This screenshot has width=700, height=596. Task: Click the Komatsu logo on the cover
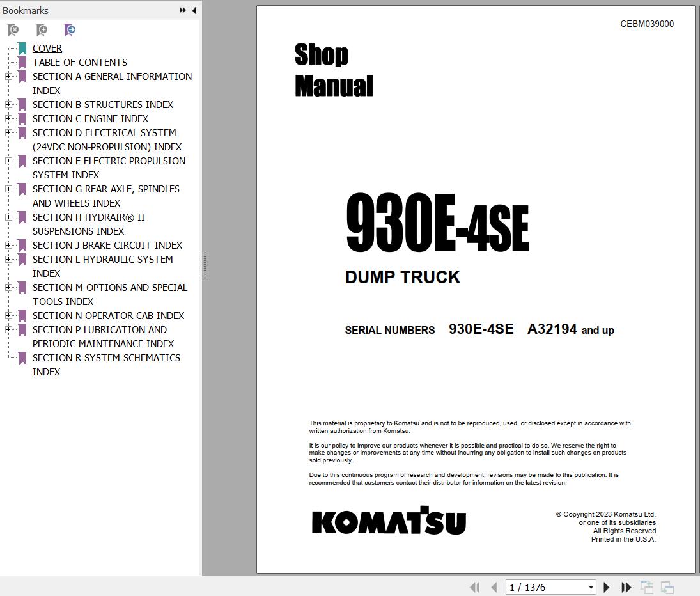pos(389,521)
